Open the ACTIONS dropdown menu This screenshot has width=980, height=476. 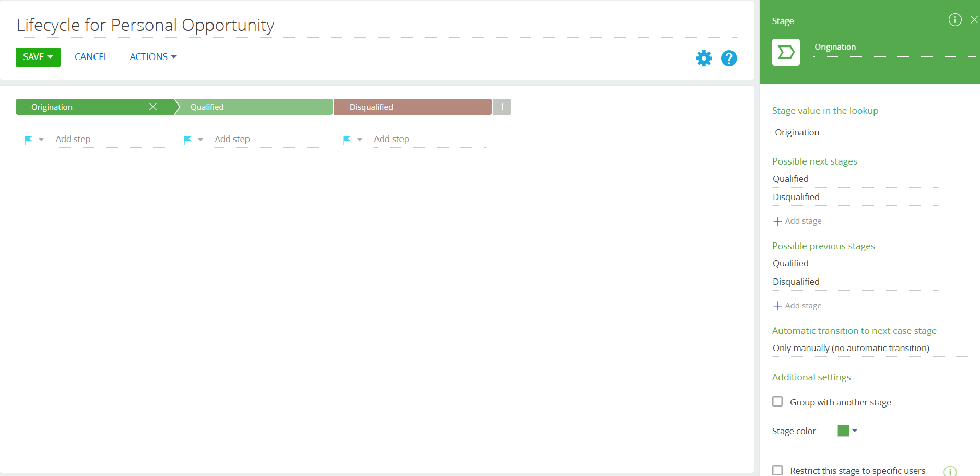point(153,57)
